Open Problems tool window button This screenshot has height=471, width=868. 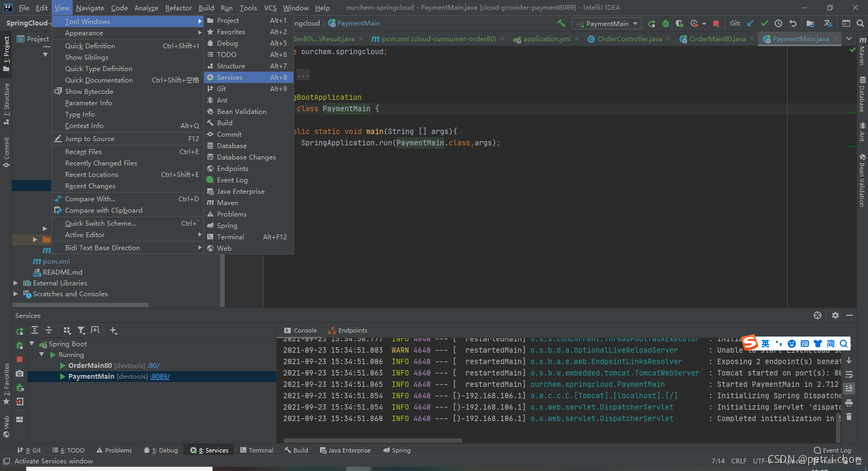tap(114, 450)
